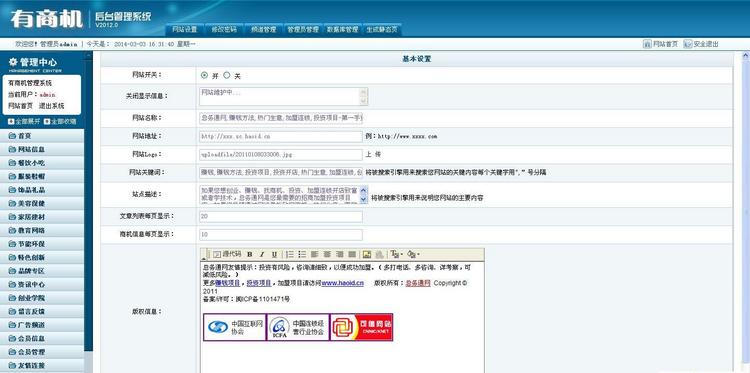Open the 数据库管理 top tab
The image size is (750, 373).
click(342, 30)
